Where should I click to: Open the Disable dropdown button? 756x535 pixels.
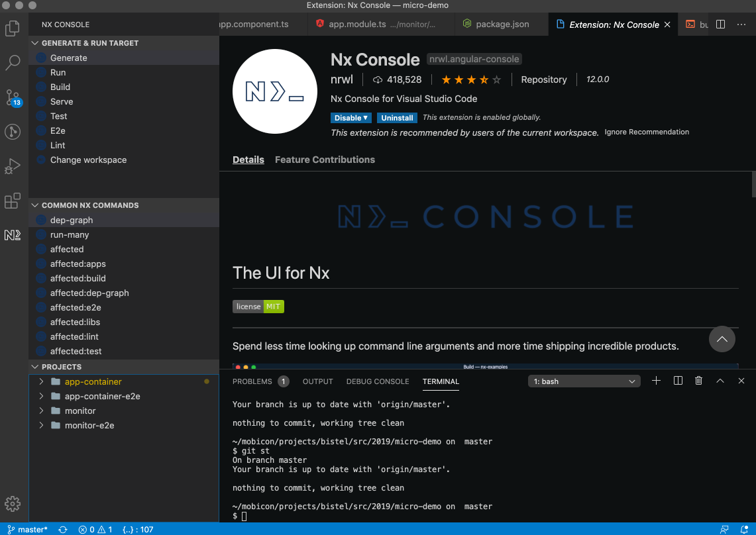click(351, 118)
